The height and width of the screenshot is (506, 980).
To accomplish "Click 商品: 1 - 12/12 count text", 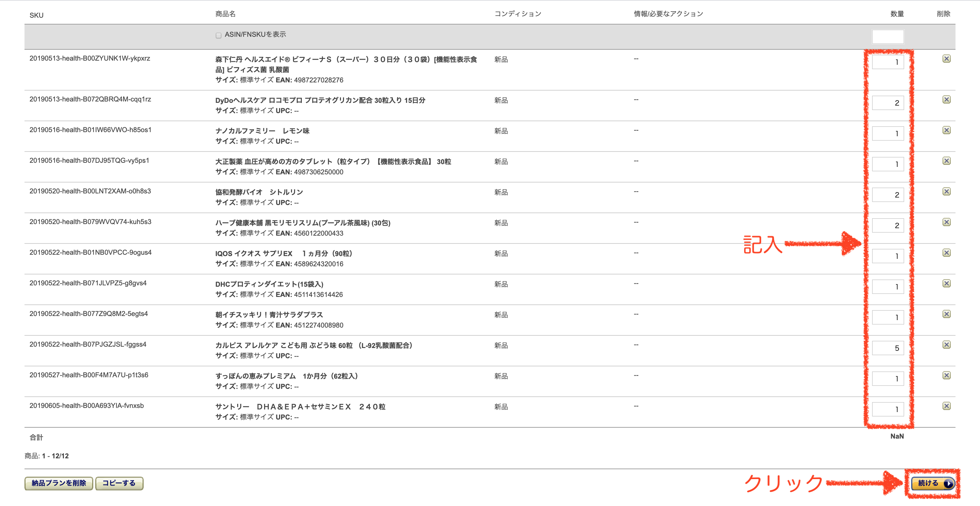I will [46, 456].
